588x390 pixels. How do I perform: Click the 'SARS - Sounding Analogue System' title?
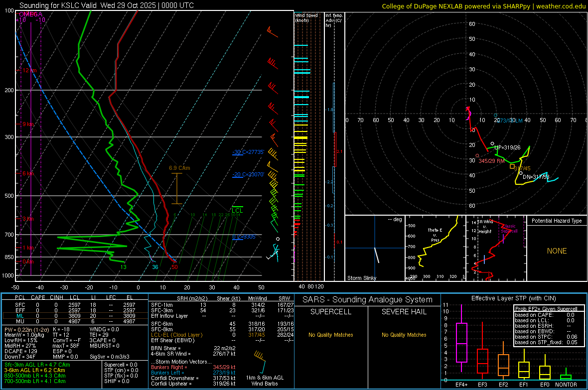[368, 300]
